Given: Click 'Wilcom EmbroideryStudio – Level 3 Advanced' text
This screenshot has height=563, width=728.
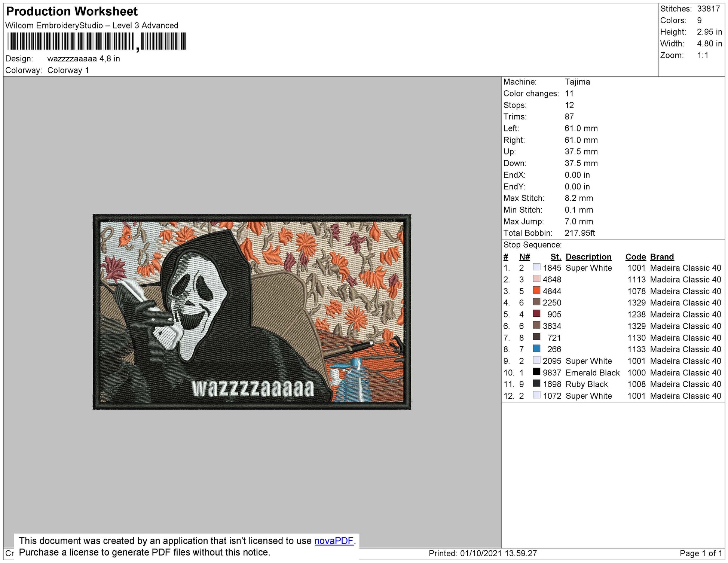Looking at the screenshot, I should click(x=92, y=25).
